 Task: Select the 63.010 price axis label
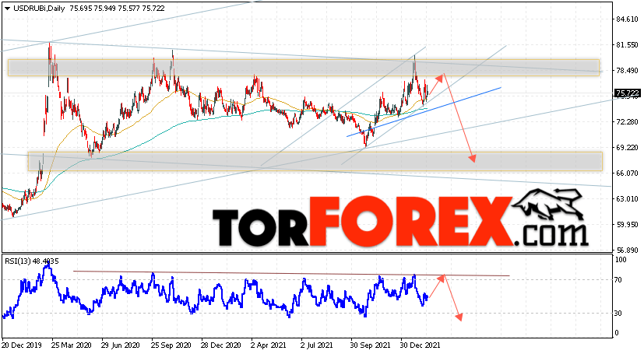click(627, 199)
